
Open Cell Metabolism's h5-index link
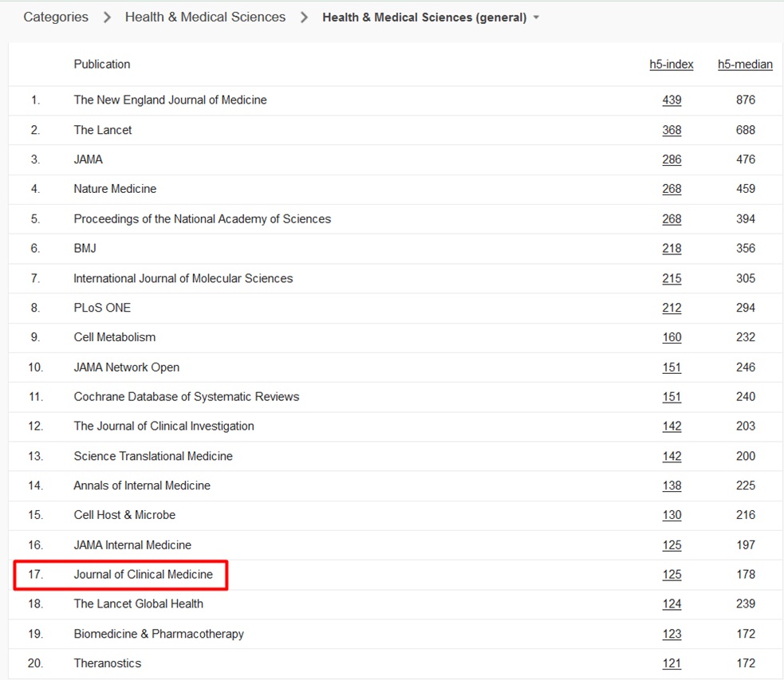(x=672, y=337)
